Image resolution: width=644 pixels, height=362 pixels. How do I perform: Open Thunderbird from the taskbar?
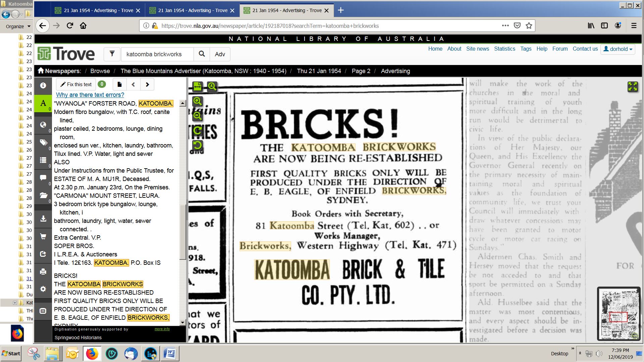(131, 354)
